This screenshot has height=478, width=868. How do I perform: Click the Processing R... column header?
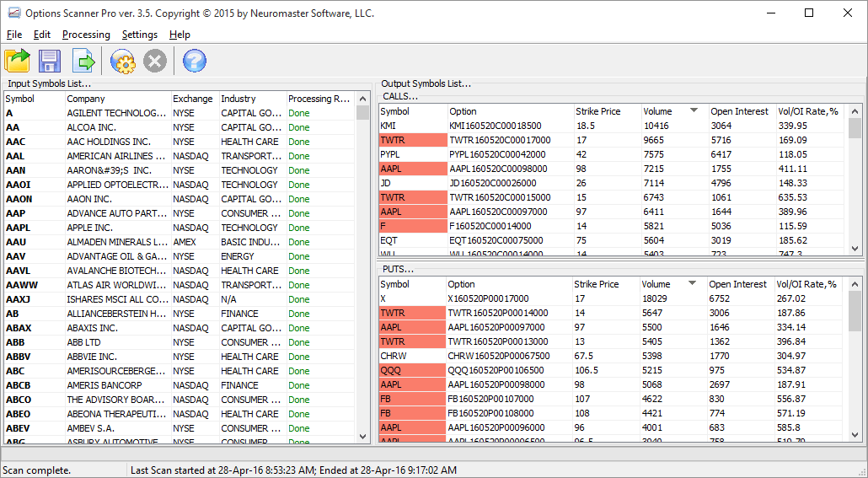coord(320,99)
